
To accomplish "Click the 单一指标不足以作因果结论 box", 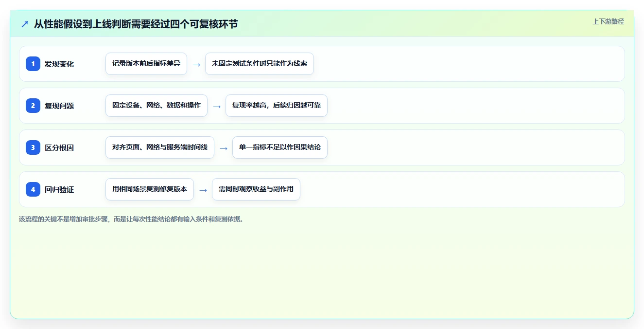I will (x=280, y=147).
